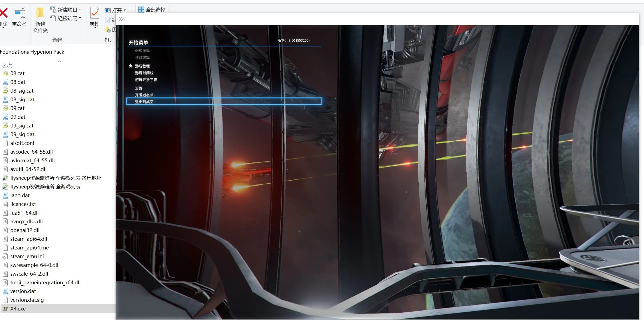Select the X4.exe application icon
Screen dimensions: 644x320
5,309
